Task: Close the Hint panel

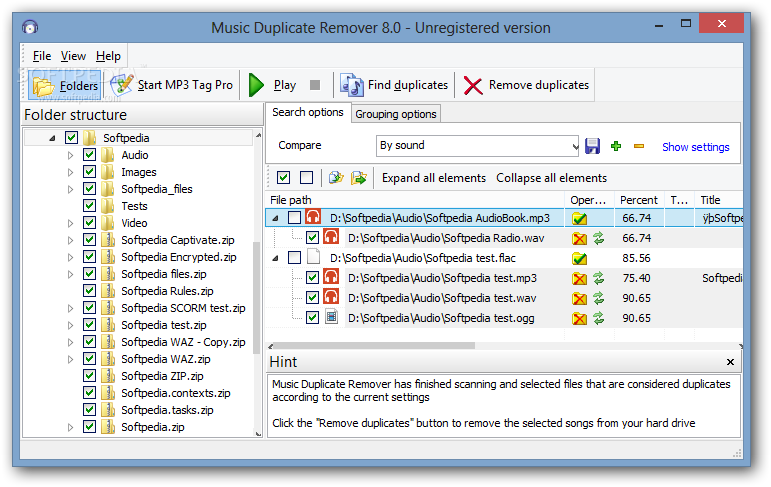Action: coord(730,362)
